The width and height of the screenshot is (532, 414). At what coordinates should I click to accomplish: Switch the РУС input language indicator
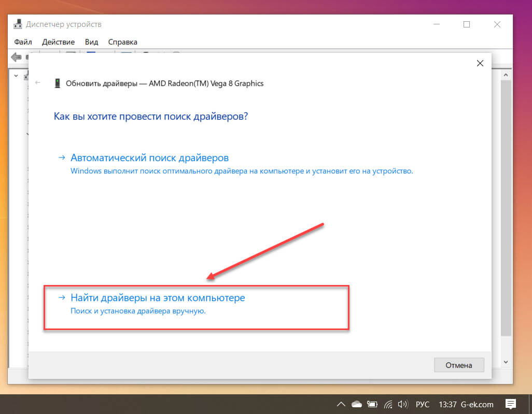(422, 404)
